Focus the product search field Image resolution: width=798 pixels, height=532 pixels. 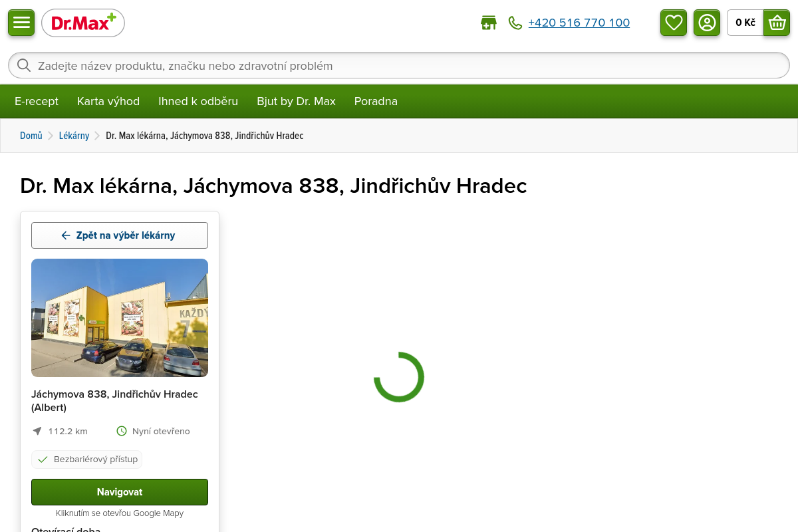399,65
